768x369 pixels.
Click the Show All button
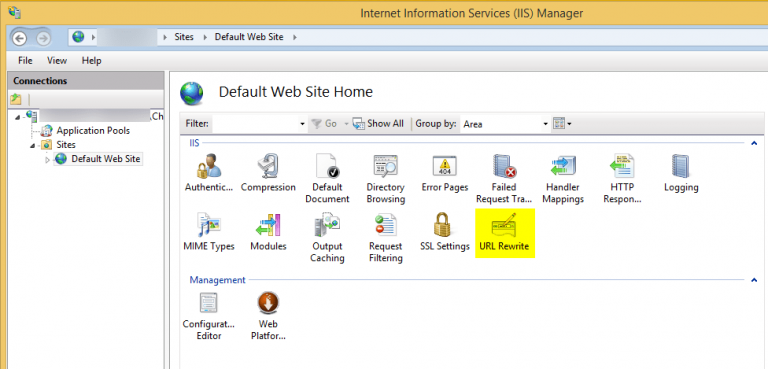coord(378,124)
